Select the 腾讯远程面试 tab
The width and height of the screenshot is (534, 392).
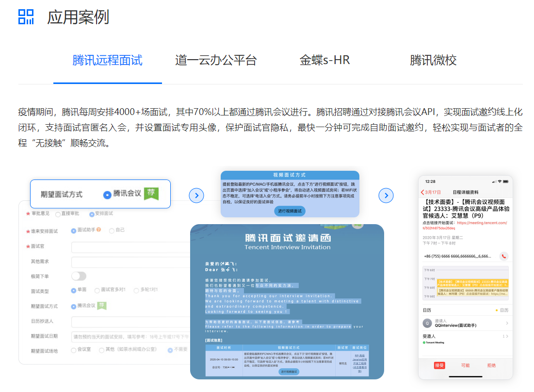coord(107,60)
